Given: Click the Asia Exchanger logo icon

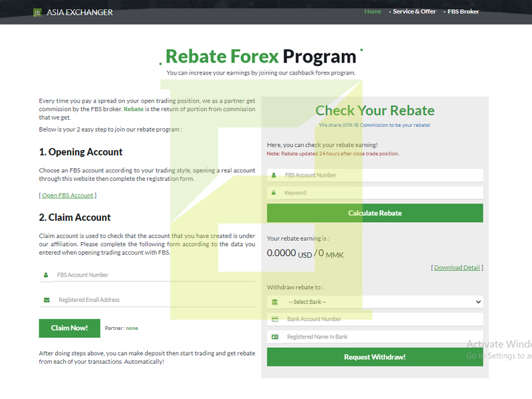Looking at the screenshot, I should [37, 12].
